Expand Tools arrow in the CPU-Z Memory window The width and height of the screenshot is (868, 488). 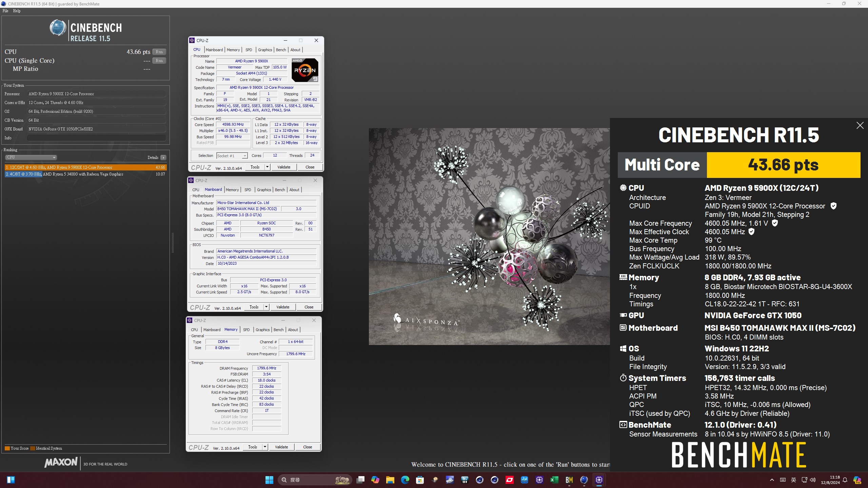coord(265,447)
